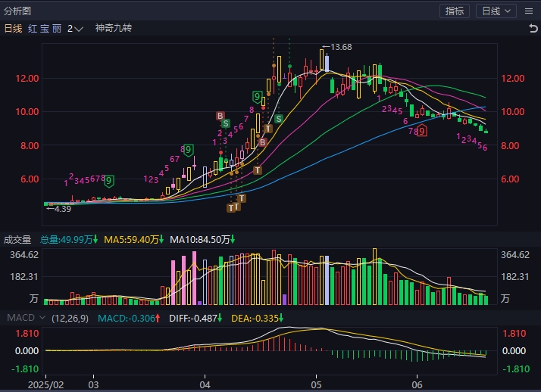This screenshot has height=392, width=541.
Task: Click the 06 month label on the time axis
Action: (x=417, y=384)
